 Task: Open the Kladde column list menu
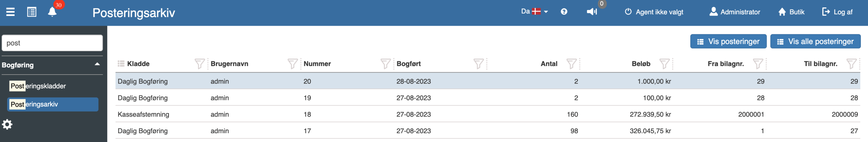121,64
